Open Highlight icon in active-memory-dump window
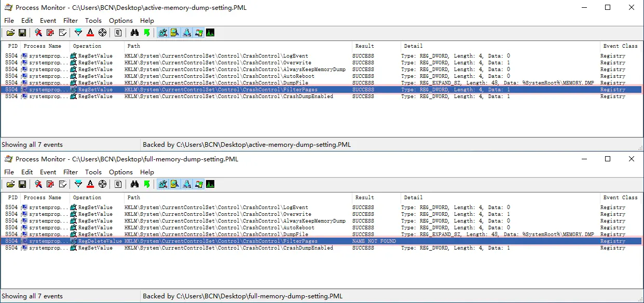Image resolution: width=644 pixels, height=303 pixels. (x=90, y=33)
